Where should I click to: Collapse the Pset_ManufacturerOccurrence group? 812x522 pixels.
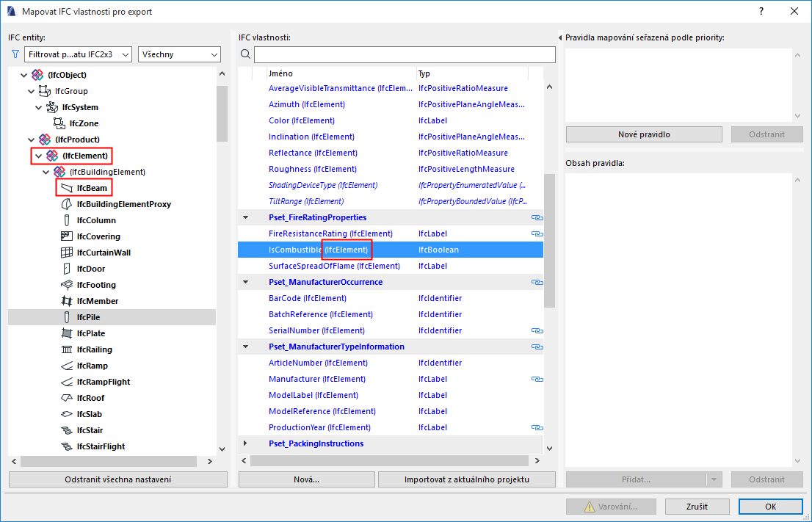coord(245,282)
